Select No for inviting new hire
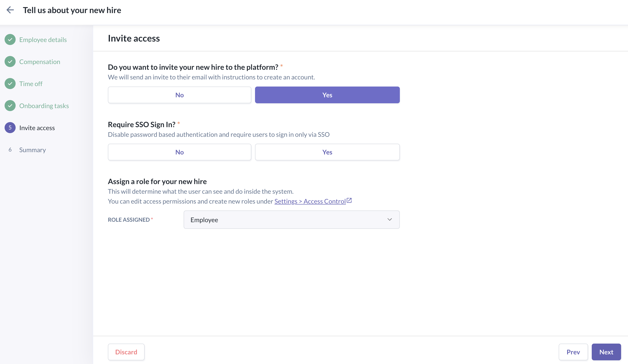The width and height of the screenshot is (628, 364). pos(179,95)
